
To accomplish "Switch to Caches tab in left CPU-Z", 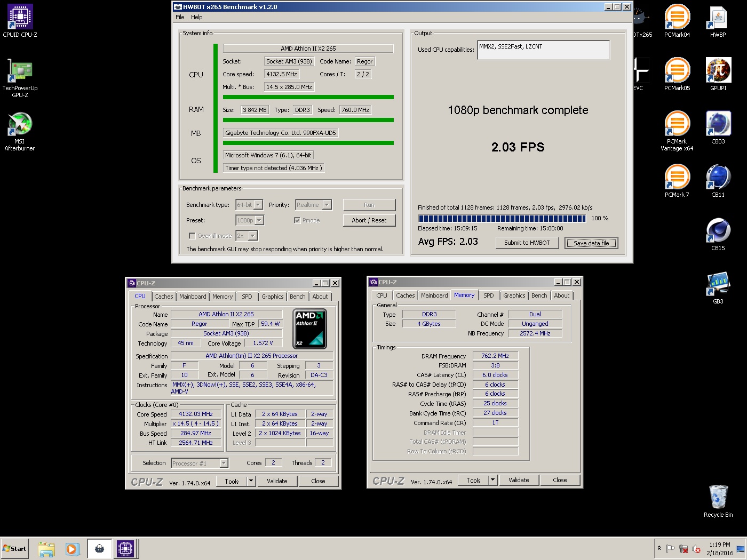I will 164,297.
